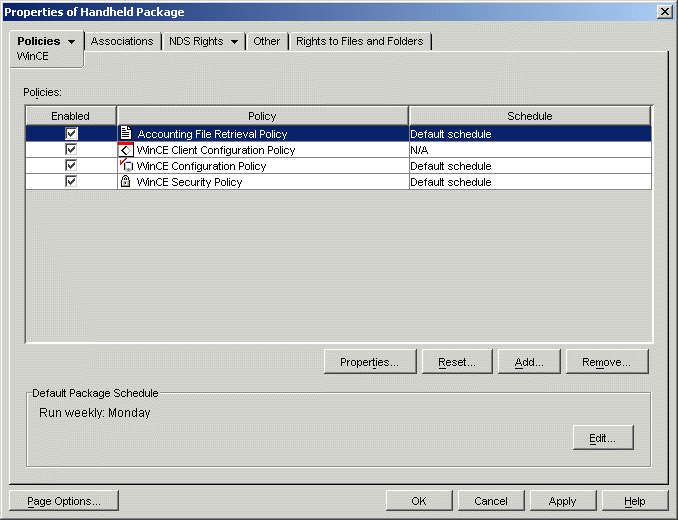Image resolution: width=678 pixels, height=520 pixels.
Task: Toggle the WinCE Security Policy checkbox
Action: click(x=71, y=181)
